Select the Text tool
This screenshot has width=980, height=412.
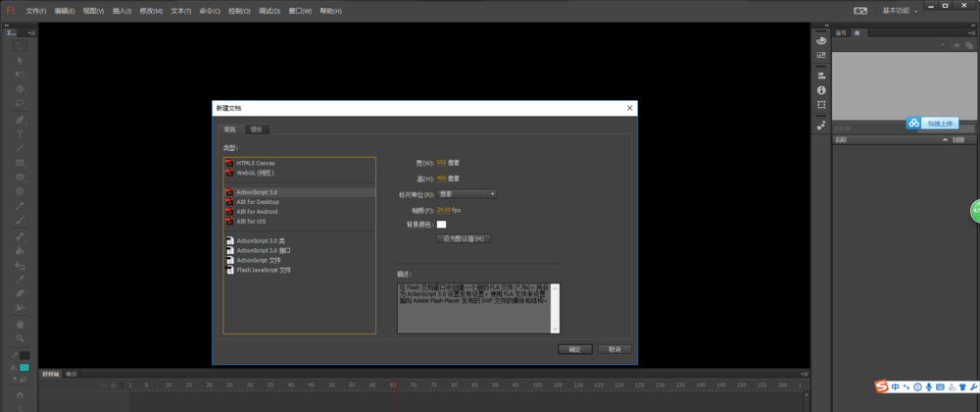point(20,133)
